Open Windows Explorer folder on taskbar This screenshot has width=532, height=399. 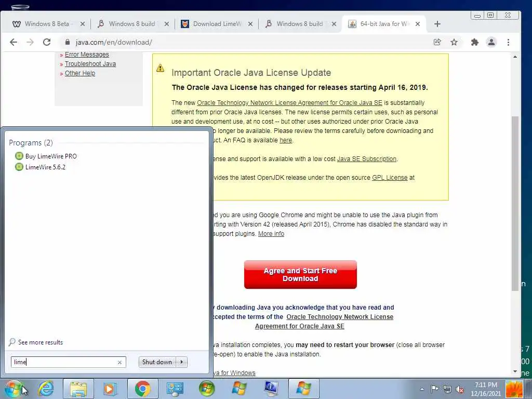tap(78, 389)
